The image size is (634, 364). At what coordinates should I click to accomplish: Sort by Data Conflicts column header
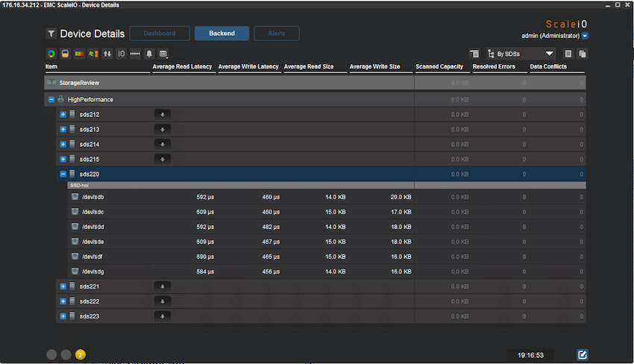(x=548, y=66)
